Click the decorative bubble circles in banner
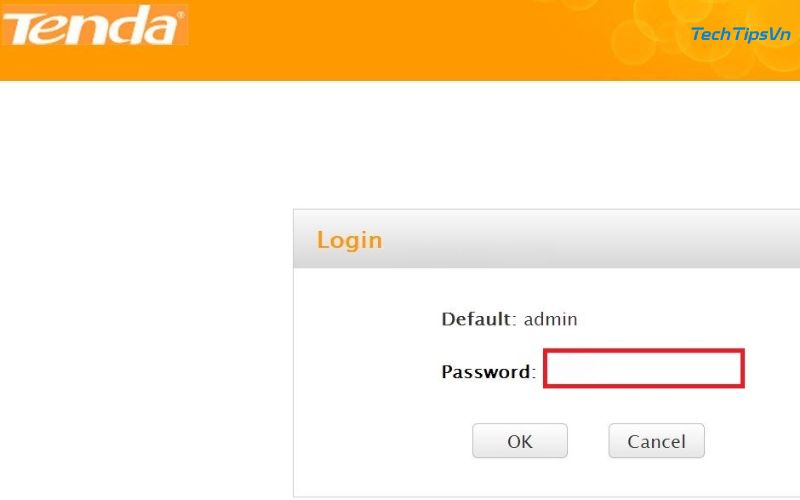The image size is (800, 500). tap(640, 35)
